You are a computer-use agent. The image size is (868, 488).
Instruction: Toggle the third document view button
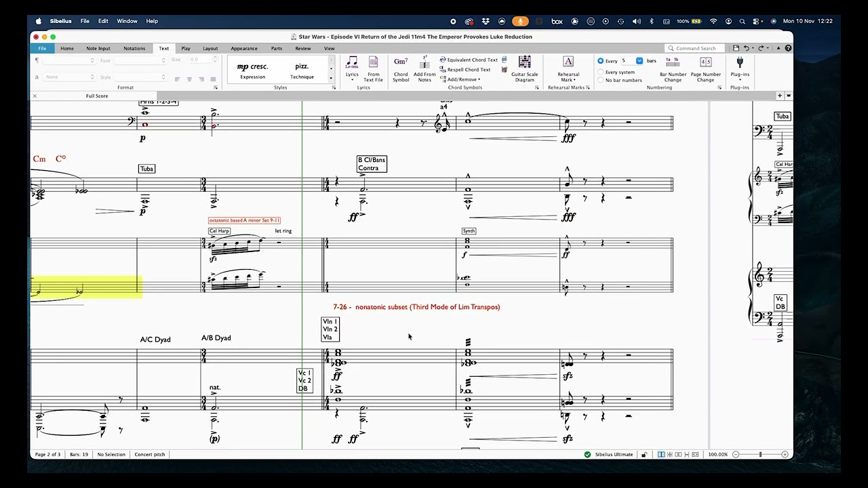(x=678, y=455)
